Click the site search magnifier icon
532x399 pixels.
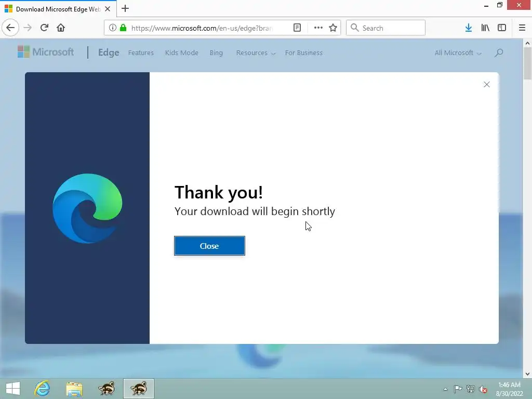tap(499, 52)
